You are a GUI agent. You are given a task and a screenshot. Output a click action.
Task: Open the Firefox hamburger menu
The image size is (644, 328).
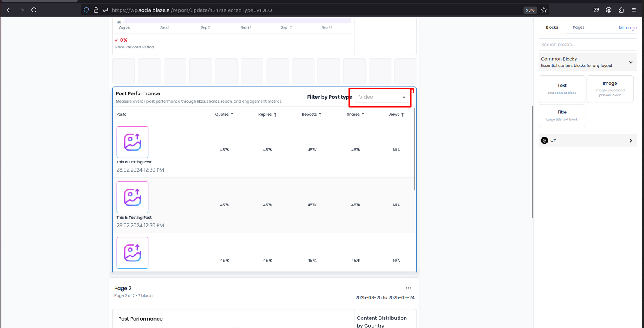(x=634, y=10)
